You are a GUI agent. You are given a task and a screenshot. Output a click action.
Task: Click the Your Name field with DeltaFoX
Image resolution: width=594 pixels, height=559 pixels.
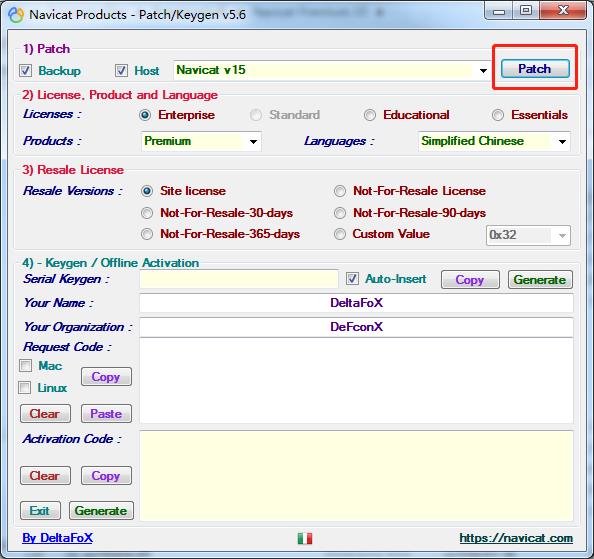(356, 303)
